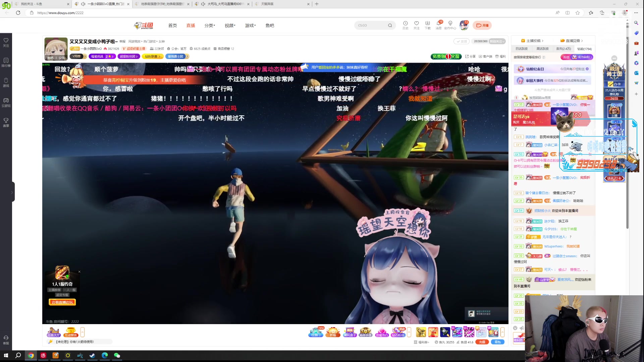Screen dimensions: 644x362
Task: Open the Windows Start button
Action: click(x=6, y=355)
